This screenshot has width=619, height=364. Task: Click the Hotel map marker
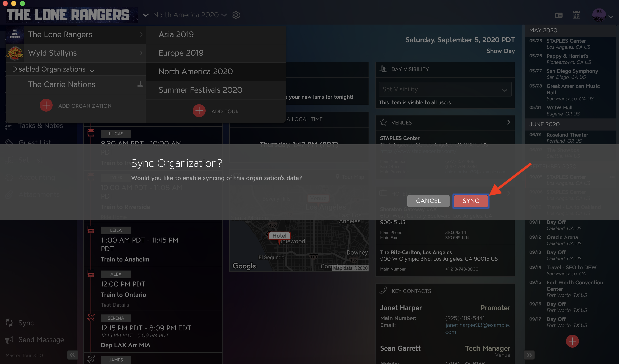point(279,236)
